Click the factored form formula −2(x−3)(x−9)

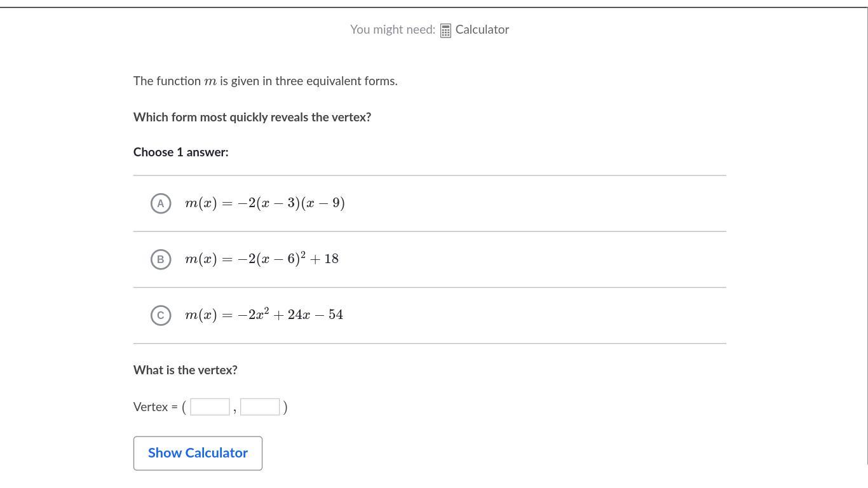click(x=264, y=203)
